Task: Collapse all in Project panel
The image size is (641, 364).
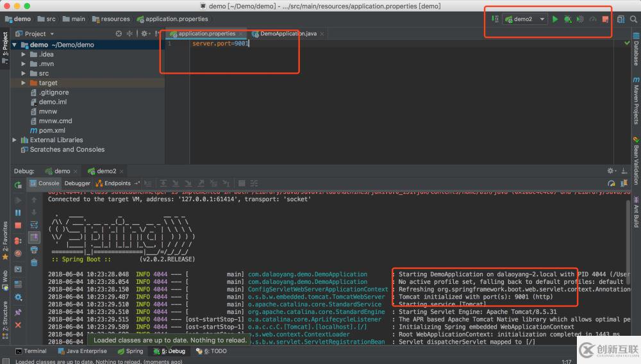Action: 129,34
